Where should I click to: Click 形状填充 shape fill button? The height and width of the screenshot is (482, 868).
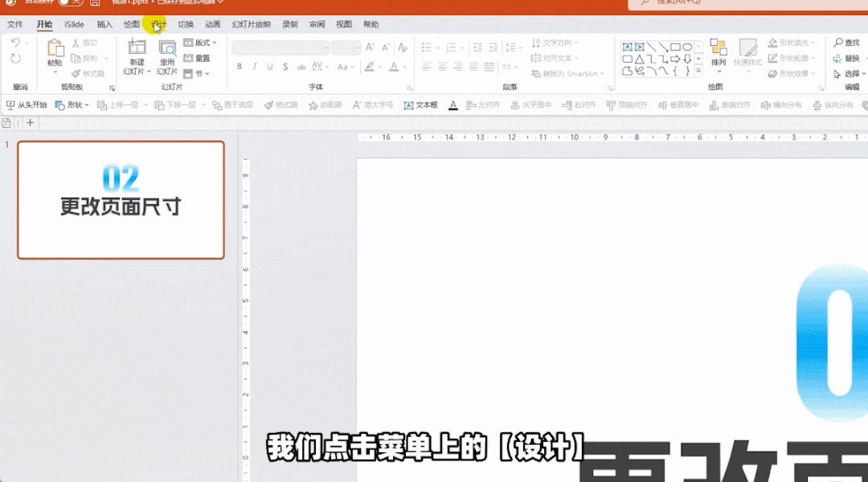pos(792,43)
